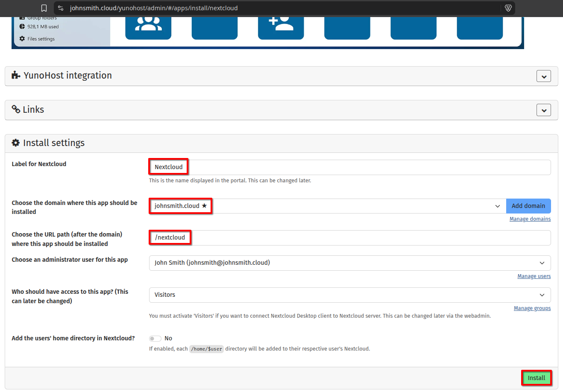Click the Install settings heading text
Viewport: 563px width, 392px height.
point(54,143)
